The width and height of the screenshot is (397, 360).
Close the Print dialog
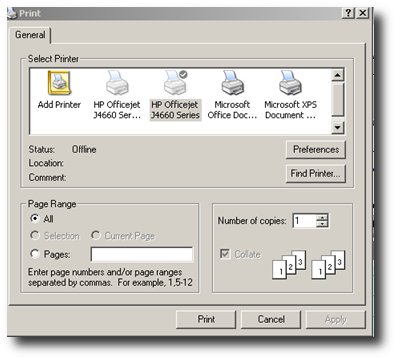pos(362,13)
